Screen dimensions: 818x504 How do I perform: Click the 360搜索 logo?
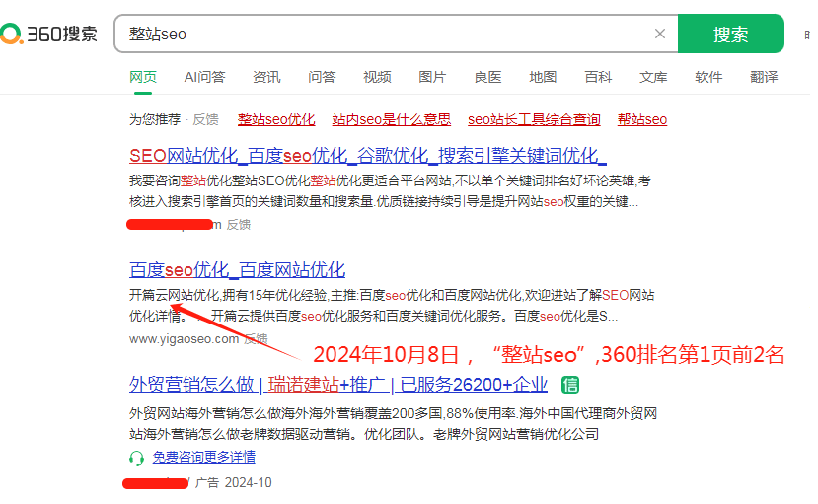click(x=48, y=34)
